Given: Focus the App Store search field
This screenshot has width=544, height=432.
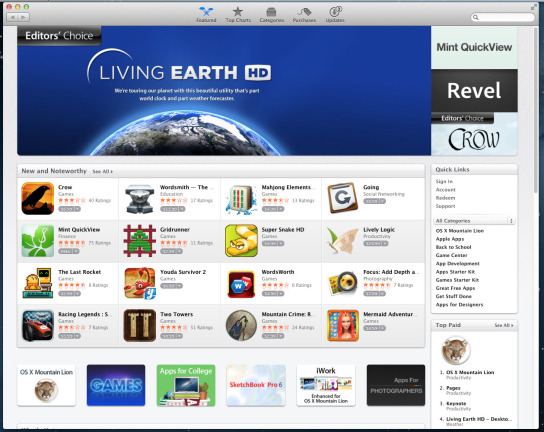Looking at the screenshot, I should [502, 17].
